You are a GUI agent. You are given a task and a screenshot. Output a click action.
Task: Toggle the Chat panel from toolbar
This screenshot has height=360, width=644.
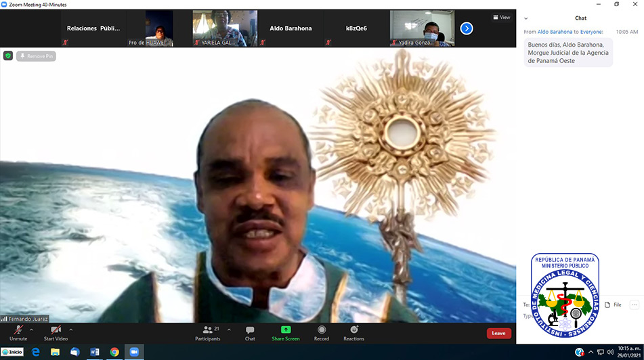[250, 333]
